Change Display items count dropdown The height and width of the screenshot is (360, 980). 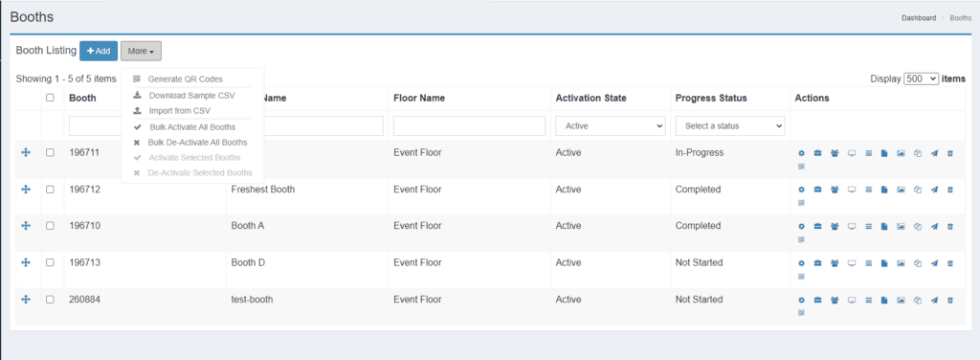pyautogui.click(x=922, y=79)
